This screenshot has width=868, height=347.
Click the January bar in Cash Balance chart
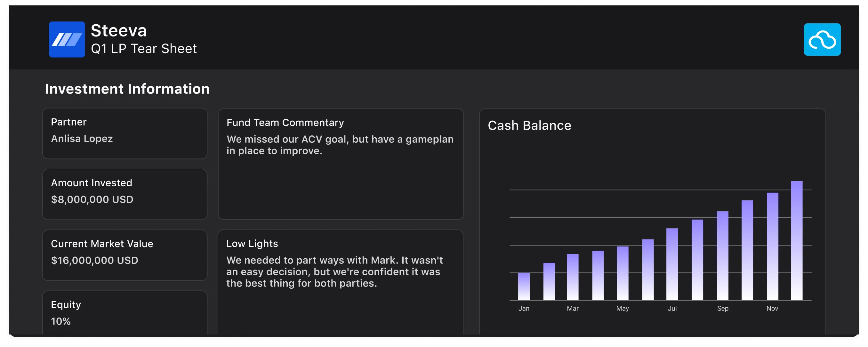[524, 286]
